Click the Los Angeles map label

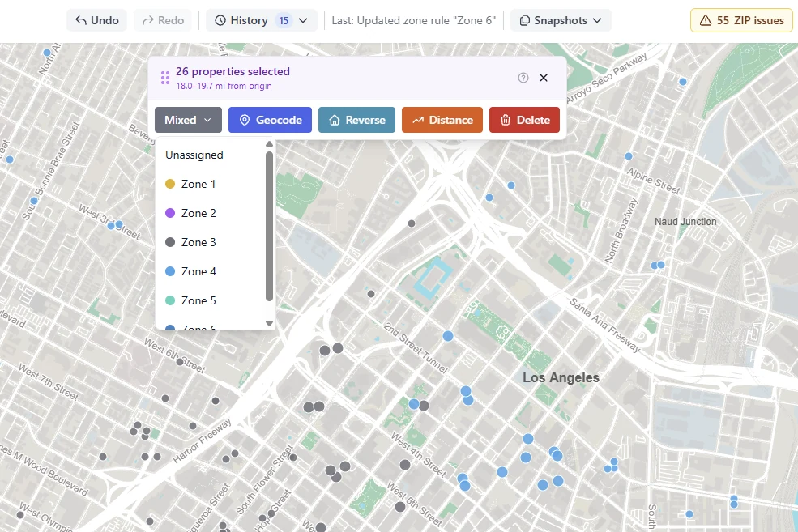pos(561,377)
